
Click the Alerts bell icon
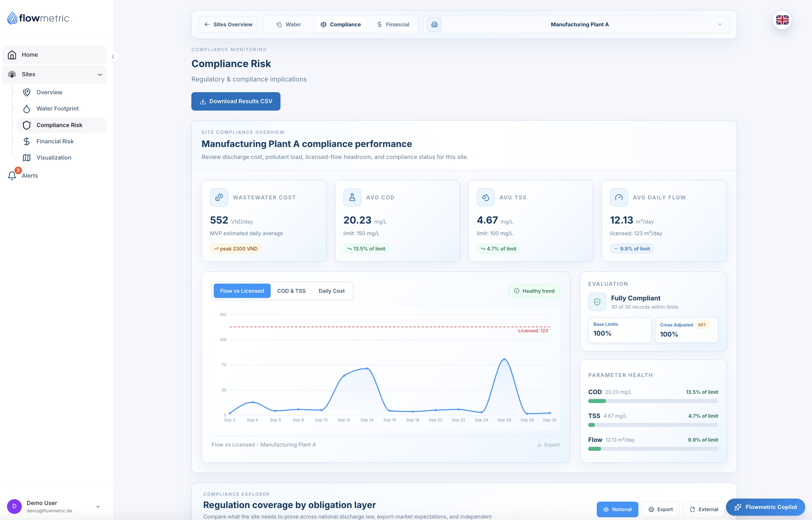click(x=12, y=175)
